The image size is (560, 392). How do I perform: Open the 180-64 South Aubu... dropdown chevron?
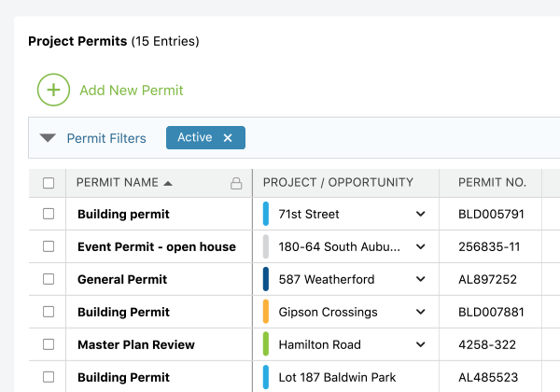coord(421,246)
